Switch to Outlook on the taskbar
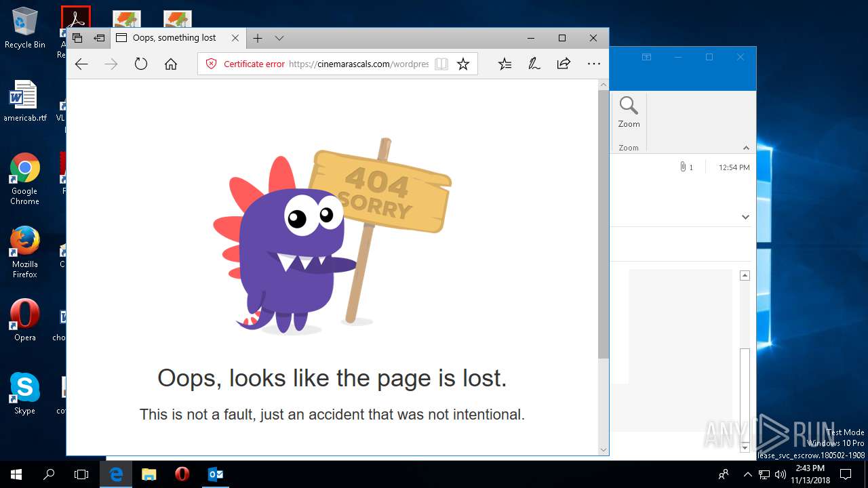Screen dimensions: 868x488 coord(215,474)
